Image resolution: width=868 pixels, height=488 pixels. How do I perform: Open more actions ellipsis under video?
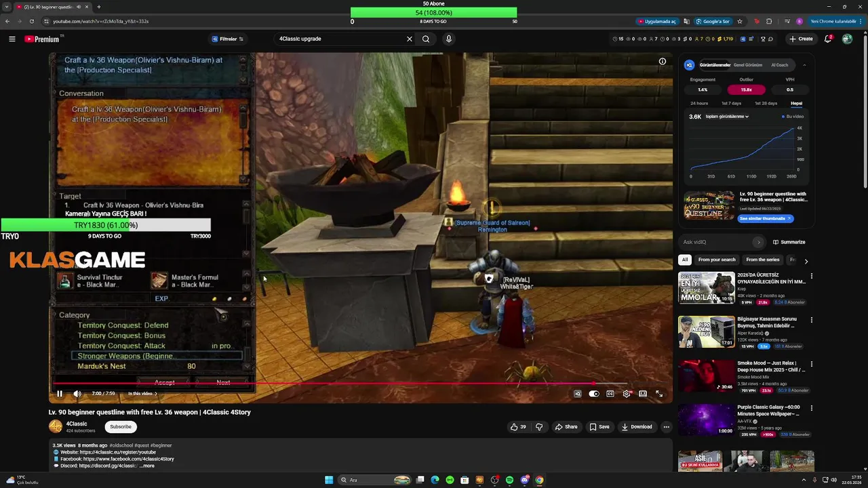point(667,427)
